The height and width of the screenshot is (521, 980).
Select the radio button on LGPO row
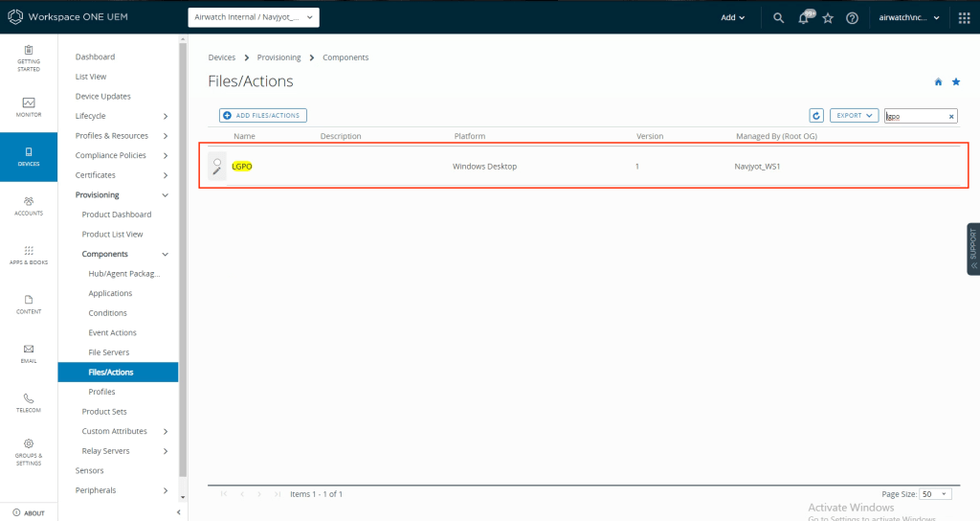217,161
